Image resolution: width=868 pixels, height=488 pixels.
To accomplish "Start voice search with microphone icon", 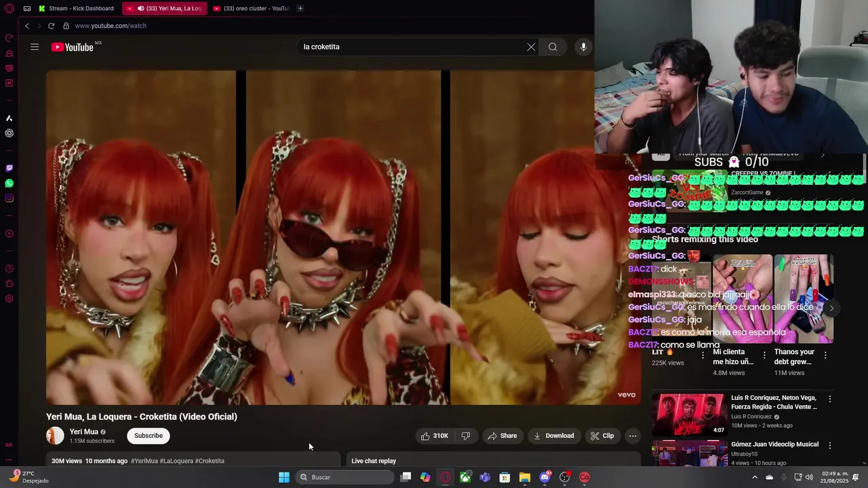I will 583,47.
